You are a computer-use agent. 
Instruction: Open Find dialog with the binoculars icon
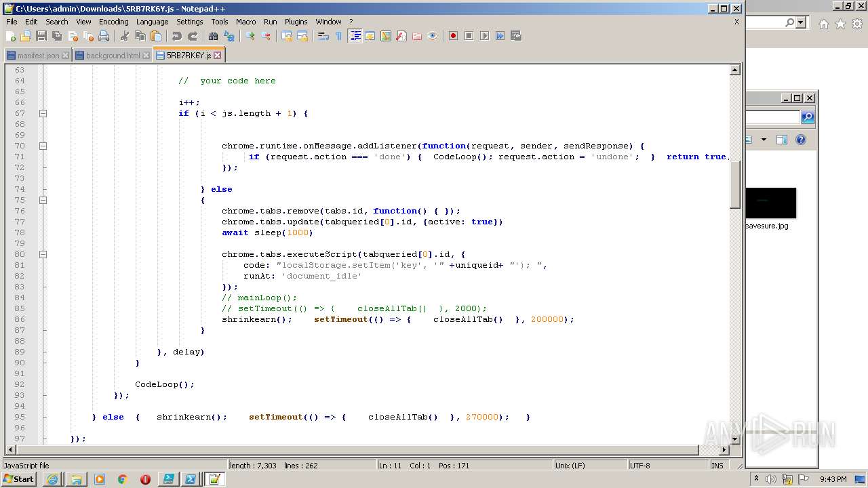[x=214, y=36]
